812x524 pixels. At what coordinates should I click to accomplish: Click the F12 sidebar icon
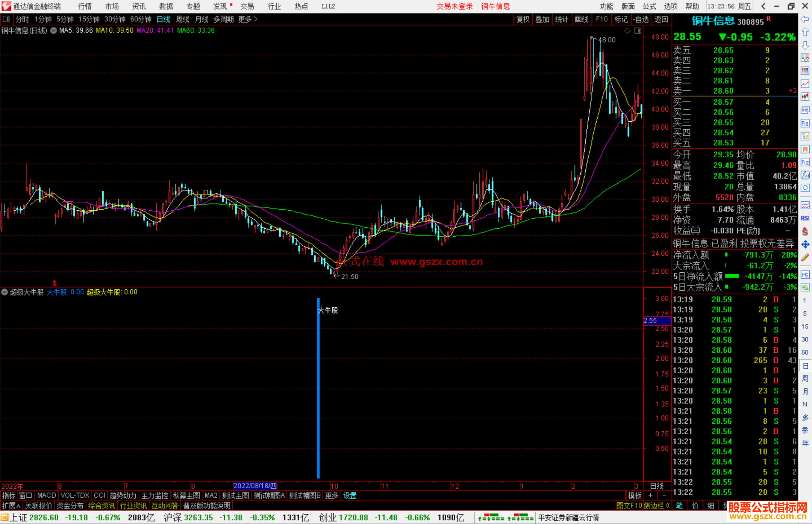tap(805, 162)
